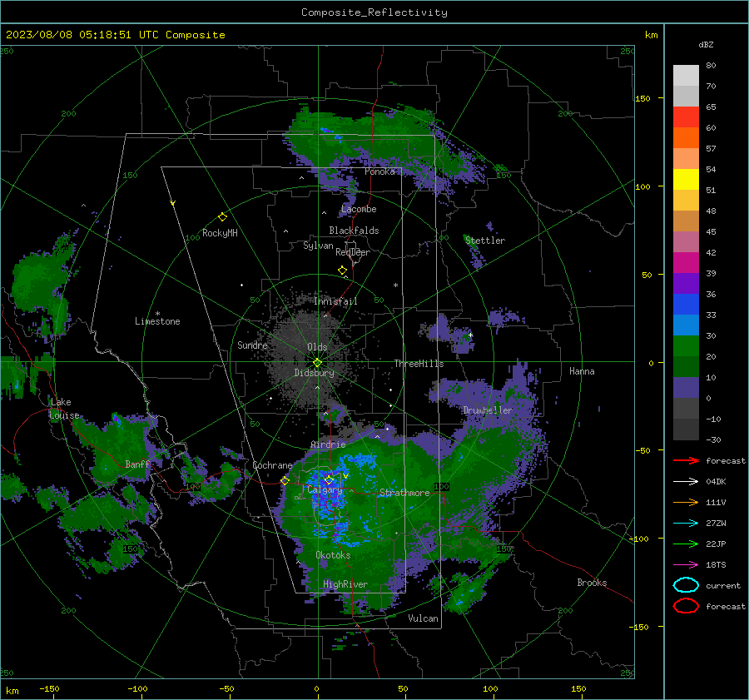This screenshot has width=749, height=700.
Task: Click the Hanna city label
Action: point(582,371)
